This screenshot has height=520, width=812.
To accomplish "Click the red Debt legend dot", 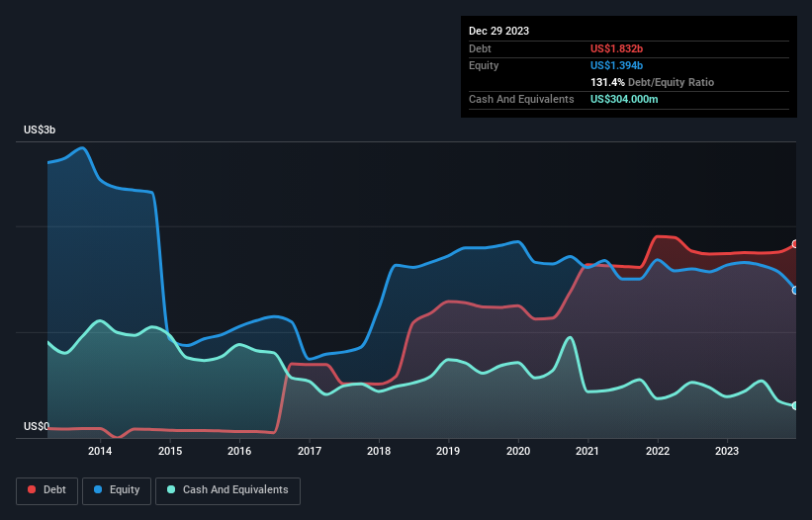I will 32,489.
